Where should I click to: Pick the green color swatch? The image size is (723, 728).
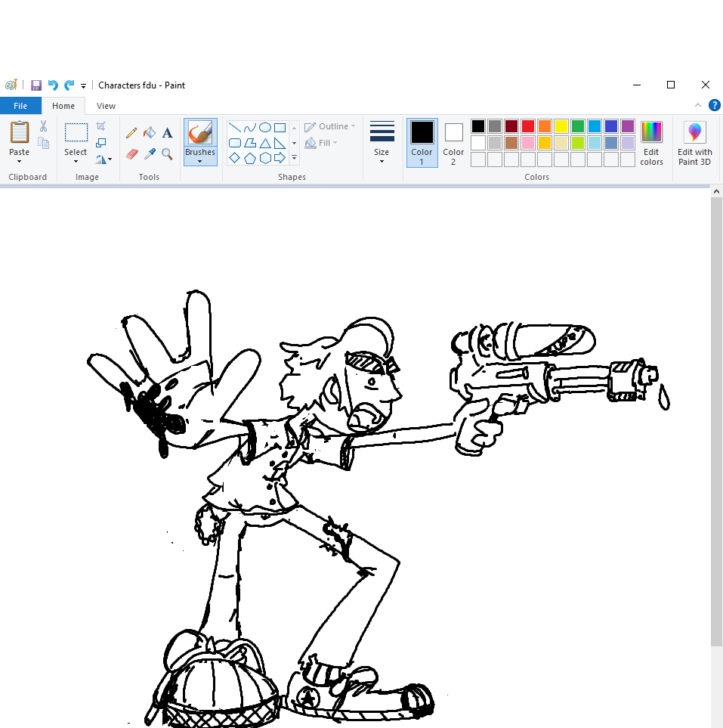tap(578, 126)
